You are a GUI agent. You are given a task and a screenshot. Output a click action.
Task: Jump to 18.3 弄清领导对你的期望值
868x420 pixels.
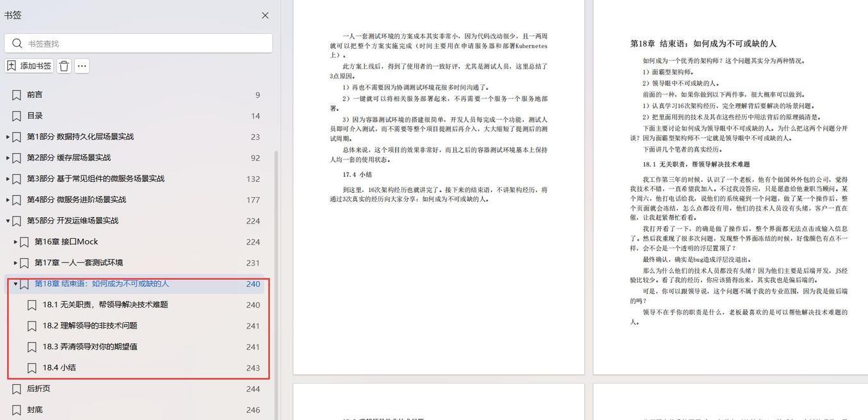click(x=90, y=347)
